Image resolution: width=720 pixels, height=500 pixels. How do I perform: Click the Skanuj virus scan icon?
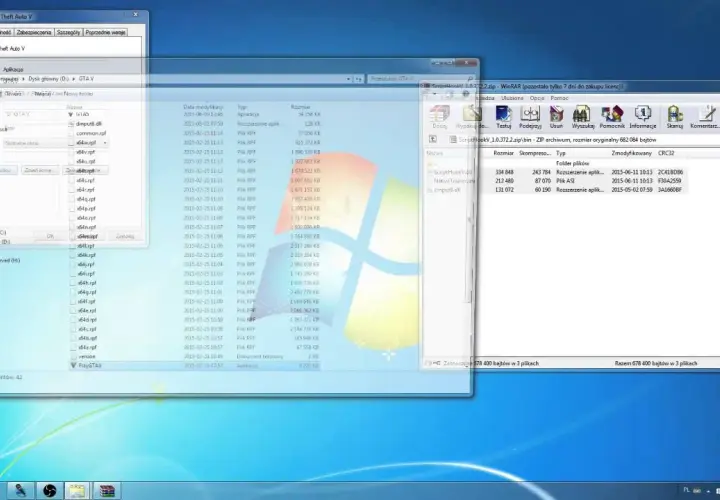674,117
